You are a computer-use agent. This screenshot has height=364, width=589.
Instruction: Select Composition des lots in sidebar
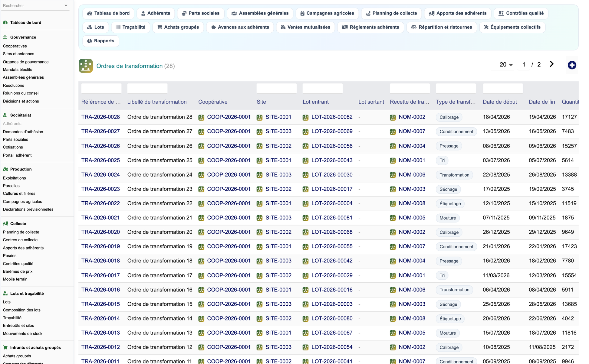coord(21,310)
